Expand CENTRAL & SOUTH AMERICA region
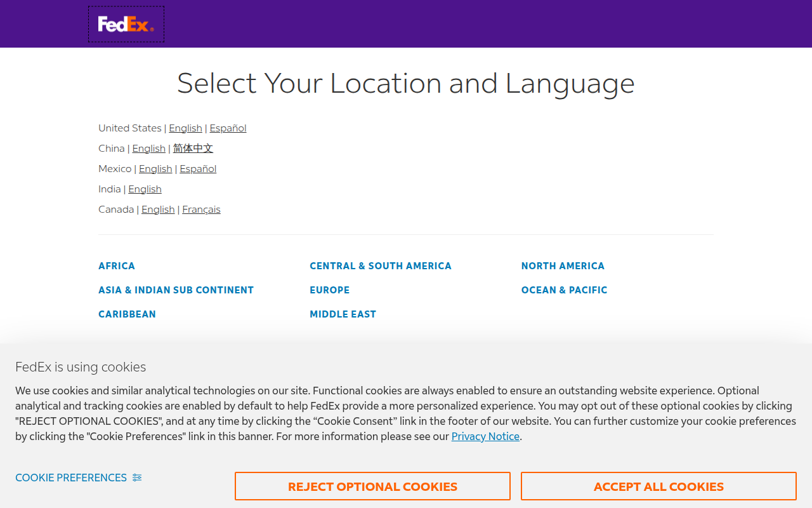This screenshot has width=812, height=508. click(381, 266)
